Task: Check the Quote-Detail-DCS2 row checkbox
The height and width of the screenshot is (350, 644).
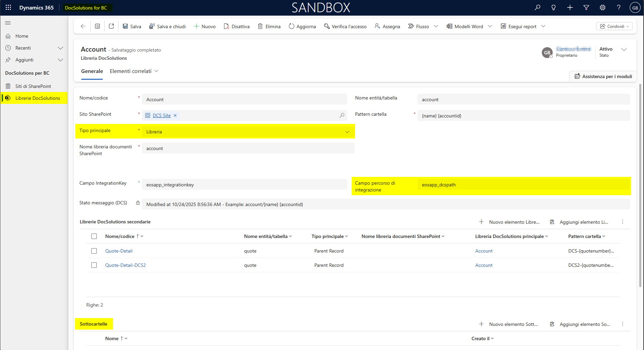Action: [x=94, y=265]
